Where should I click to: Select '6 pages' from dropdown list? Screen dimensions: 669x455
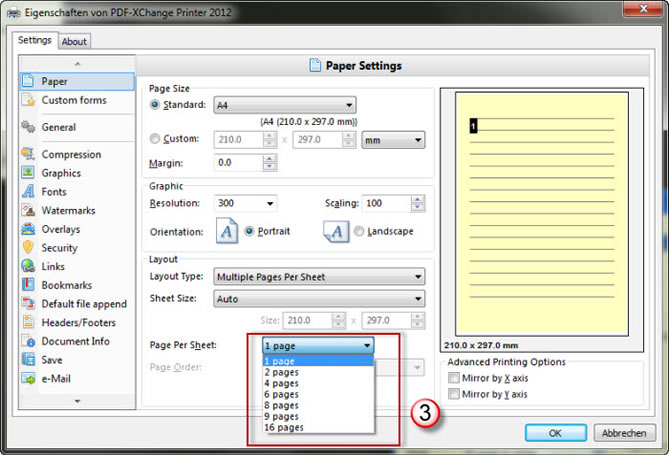click(318, 394)
